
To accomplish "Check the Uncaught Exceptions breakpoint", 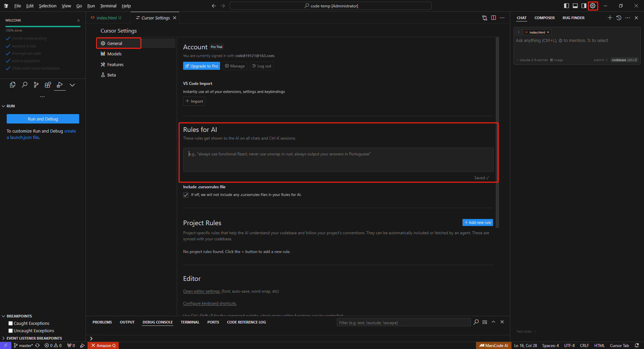I will pos(10,331).
